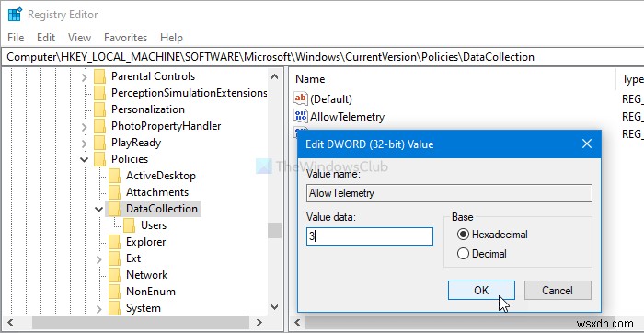Select the PerceptionSimulationExtensions folder icon
This screenshot has width=644, height=333.
coord(99,93)
